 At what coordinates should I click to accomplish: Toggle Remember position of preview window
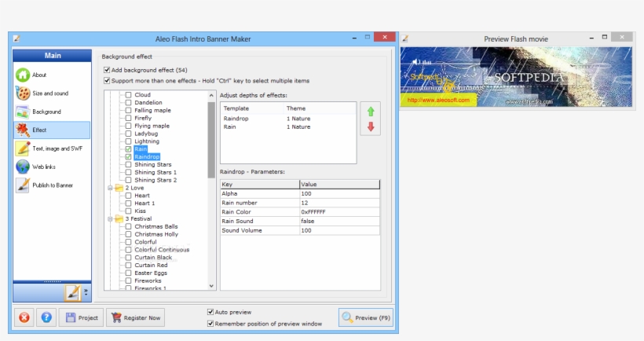[210, 324]
